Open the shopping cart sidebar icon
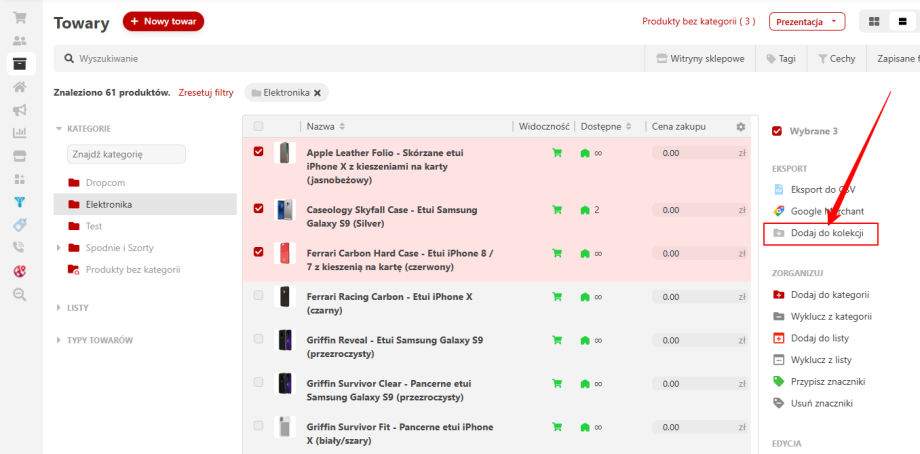This screenshot has width=920, height=454. [x=20, y=18]
